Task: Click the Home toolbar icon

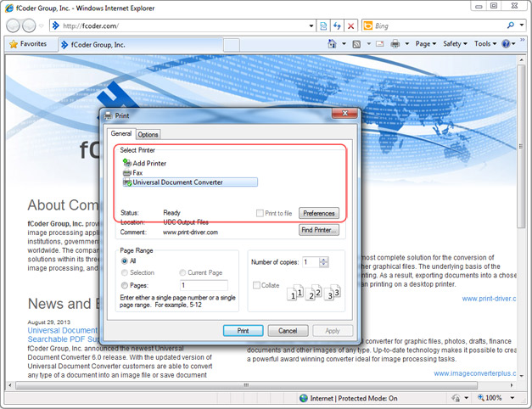Action: point(332,44)
